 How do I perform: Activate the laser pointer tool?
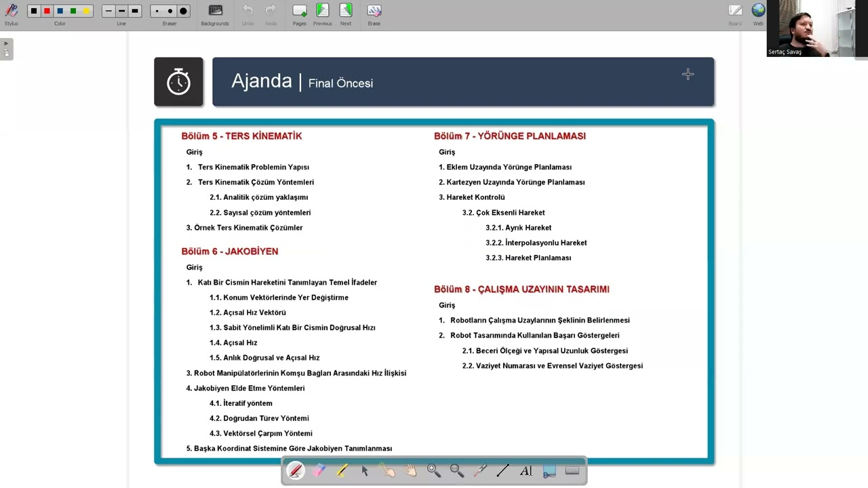click(480, 470)
